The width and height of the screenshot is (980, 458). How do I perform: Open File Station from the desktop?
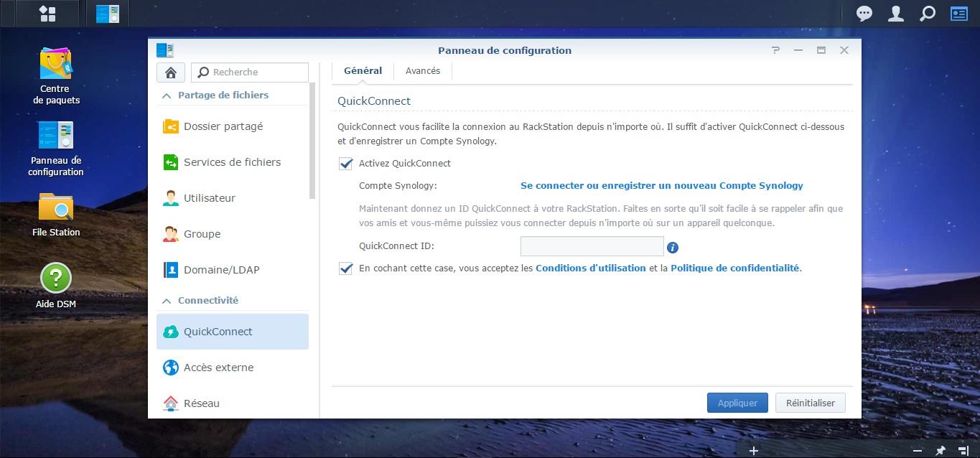[56, 207]
